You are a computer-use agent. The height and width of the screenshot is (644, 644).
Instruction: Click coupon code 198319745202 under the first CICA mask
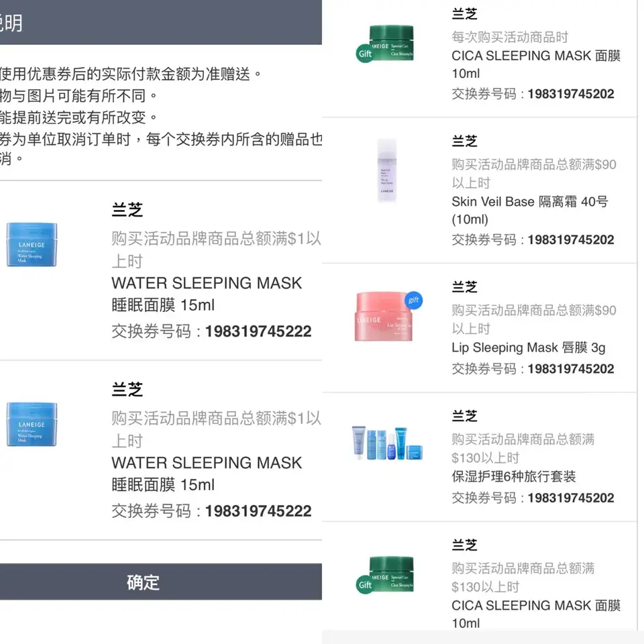571,94
